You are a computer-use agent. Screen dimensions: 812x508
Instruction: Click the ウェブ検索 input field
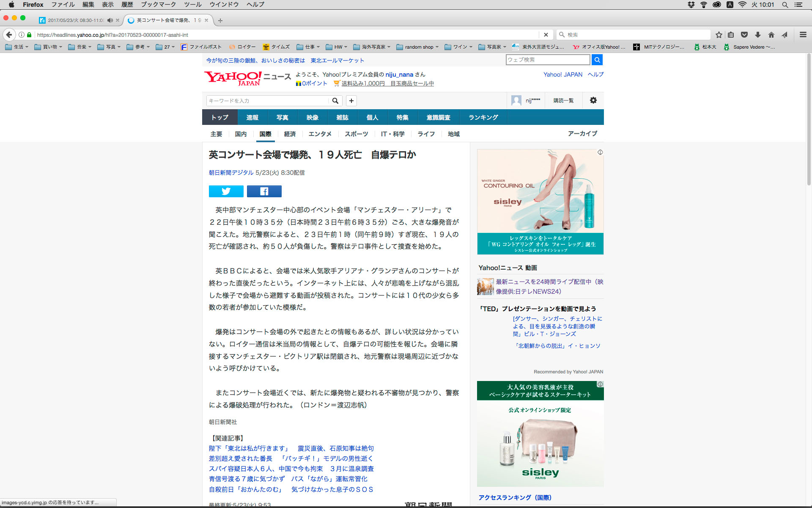pos(547,60)
